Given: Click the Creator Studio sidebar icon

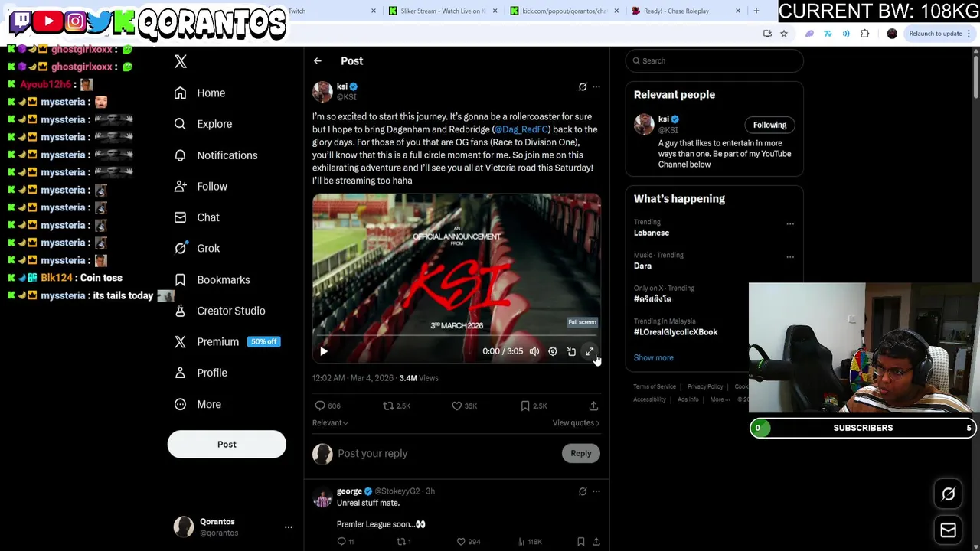Looking at the screenshot, I should [180, 311].
